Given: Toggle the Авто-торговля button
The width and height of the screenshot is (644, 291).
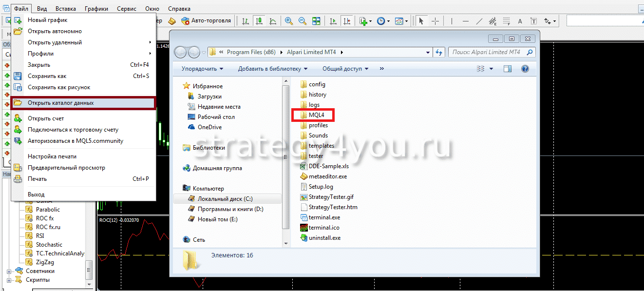Looking at the screenshot, I should click(206, 21).
